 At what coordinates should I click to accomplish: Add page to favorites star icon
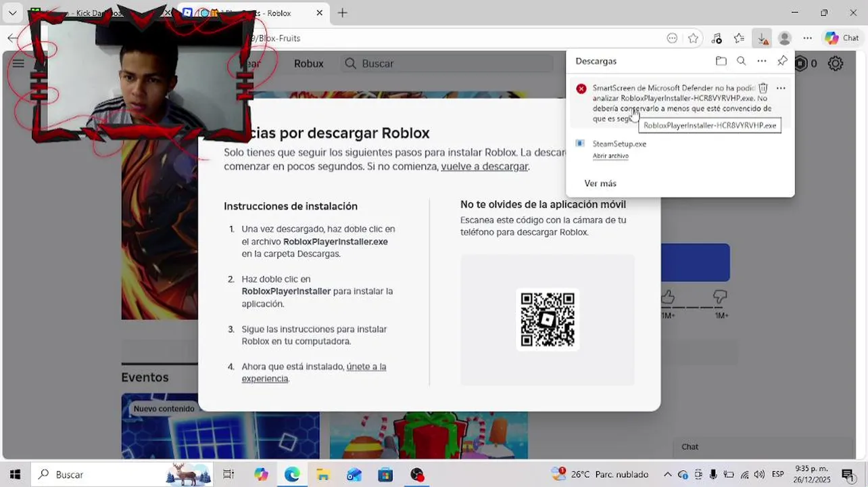pyautogui.click(x=693, y=39)
